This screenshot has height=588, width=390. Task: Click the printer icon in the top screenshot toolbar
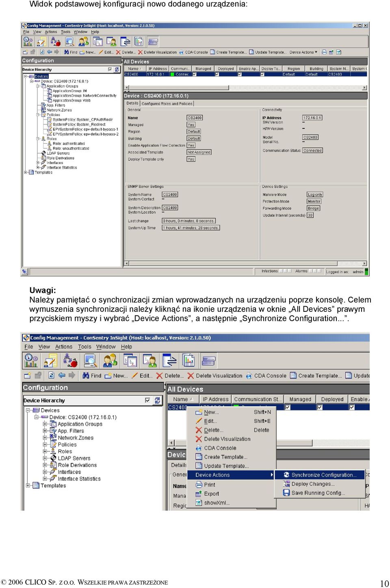(324, 52)
